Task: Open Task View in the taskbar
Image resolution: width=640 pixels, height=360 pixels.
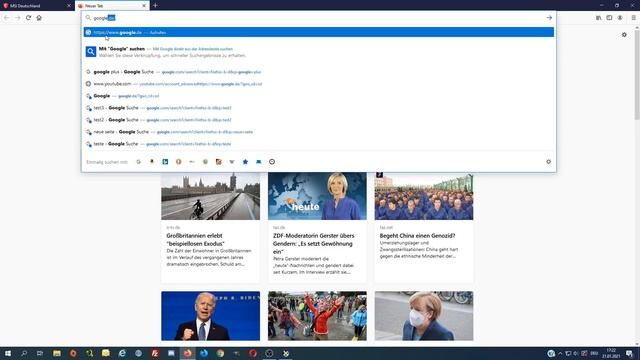Action: tap(40, 353)
